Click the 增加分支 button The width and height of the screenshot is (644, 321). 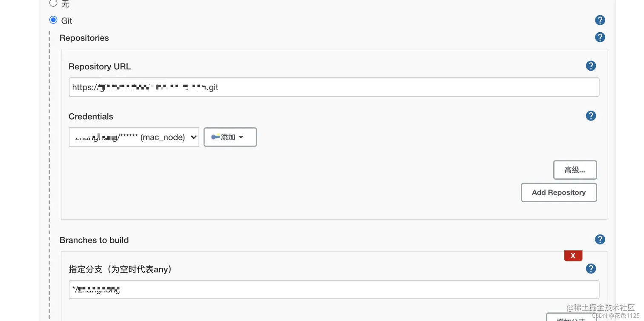point(571,318)
